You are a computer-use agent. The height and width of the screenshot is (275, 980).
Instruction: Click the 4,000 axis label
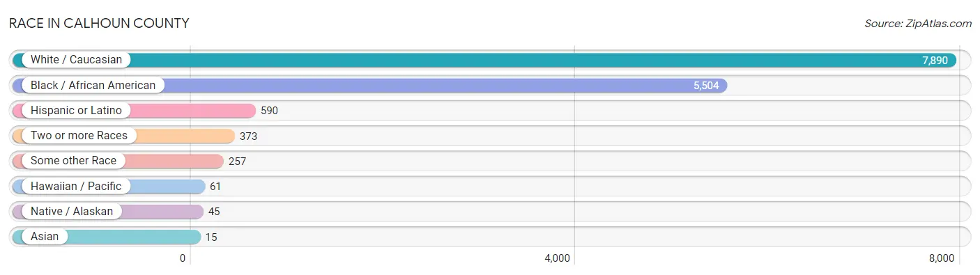pyautogui.click(x=557, y=258)
